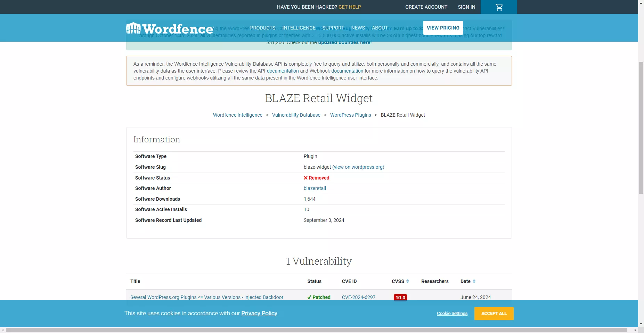
Task: Click the September 3, 2024 value
Action: [324, 220]
